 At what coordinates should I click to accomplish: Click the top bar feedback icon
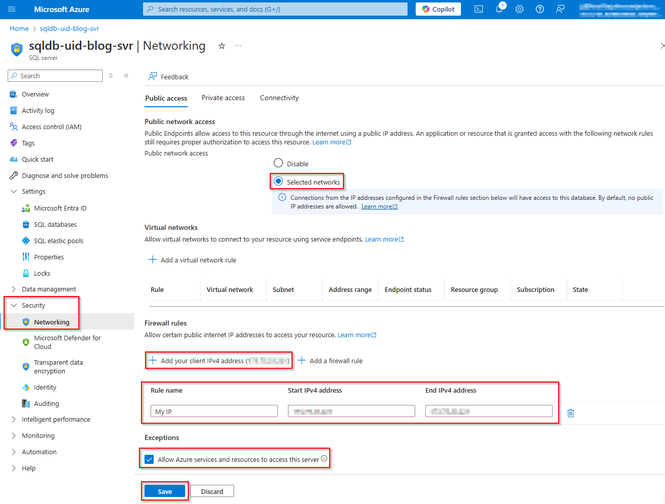tap(560, 9)
